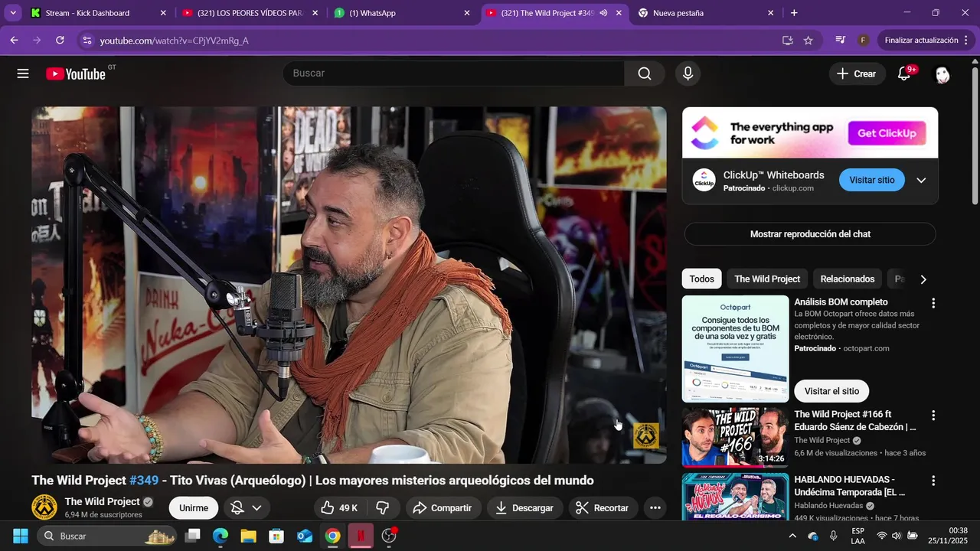
Task: Click the Descargar button
Action: [x=524, y=507]
